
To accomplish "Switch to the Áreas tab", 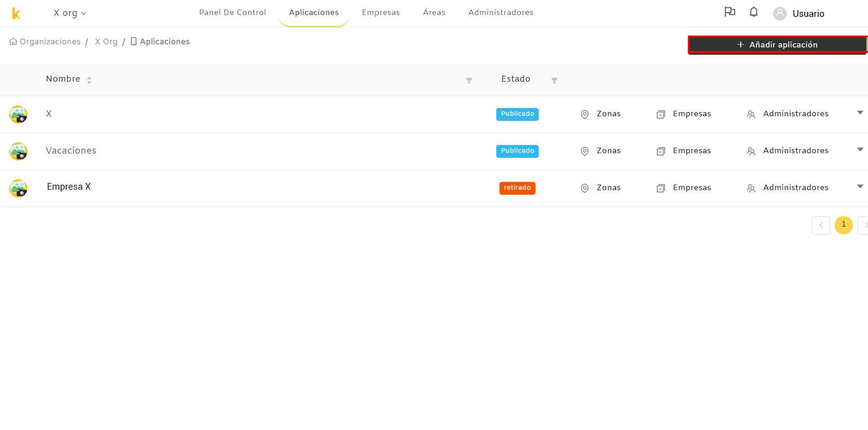I will pos(434,12).
